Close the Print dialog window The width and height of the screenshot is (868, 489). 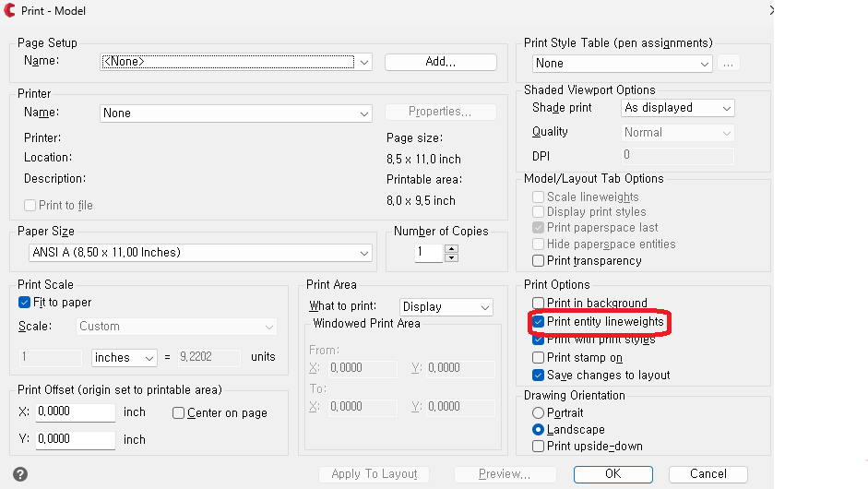771,11
